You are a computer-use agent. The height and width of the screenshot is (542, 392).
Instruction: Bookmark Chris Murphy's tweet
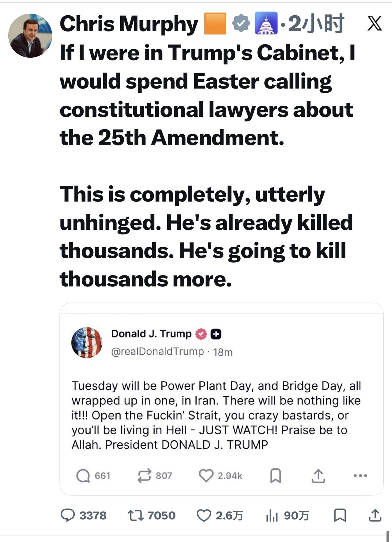pyautogui.click(x=340, y=515)
